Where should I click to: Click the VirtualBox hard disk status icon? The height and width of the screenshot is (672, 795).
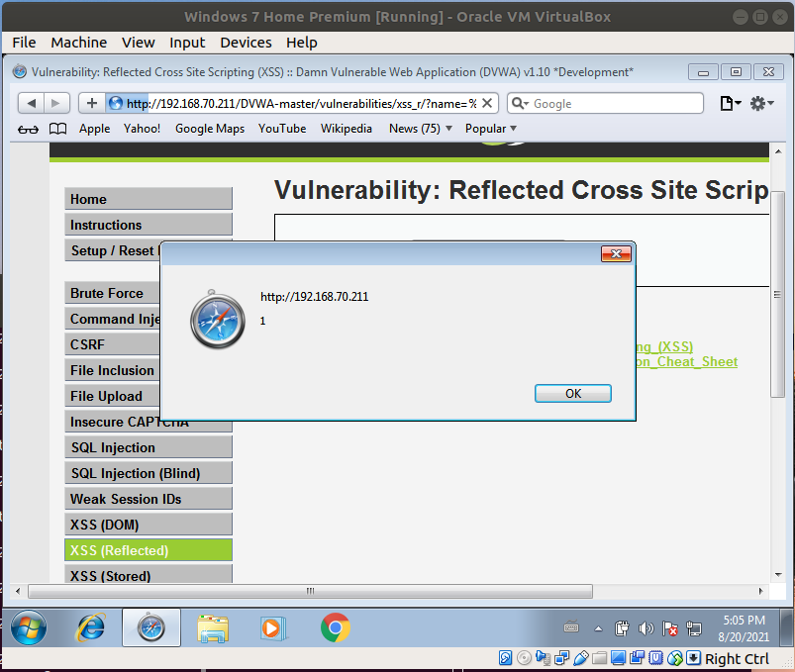point(506,658)
